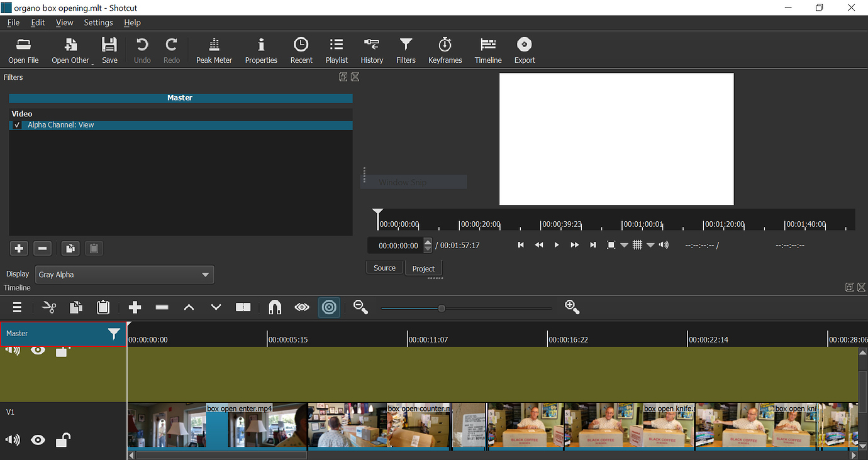The image size is (868, 460).
Task: Toggle scrub while dragging eye icon
Action: pyautogui.click(x=302, y=307)
